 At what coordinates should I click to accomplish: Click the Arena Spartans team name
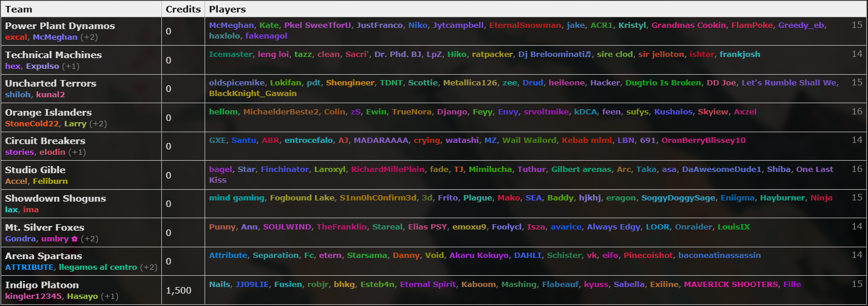coord(43,256)
